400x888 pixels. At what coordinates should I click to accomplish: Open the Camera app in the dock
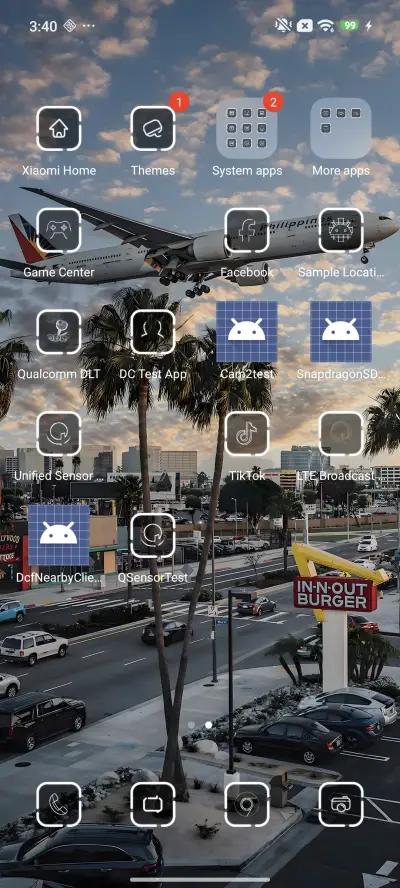point(341,805)
